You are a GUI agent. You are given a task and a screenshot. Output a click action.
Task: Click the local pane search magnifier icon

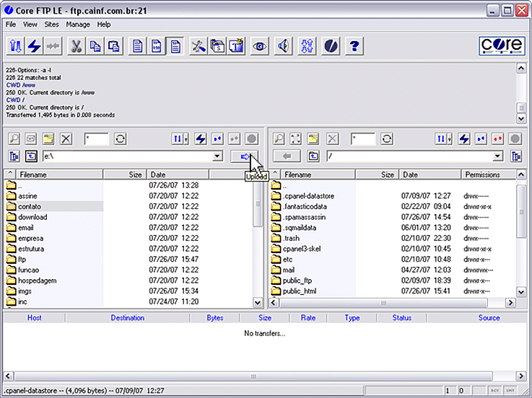click(x=14, y=138)
